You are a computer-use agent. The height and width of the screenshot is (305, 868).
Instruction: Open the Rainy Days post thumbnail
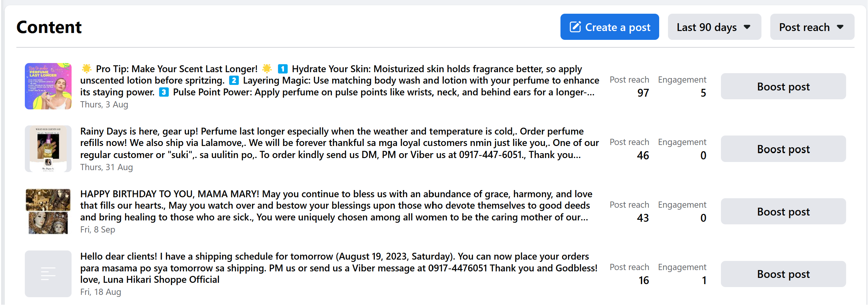(48, 149)
